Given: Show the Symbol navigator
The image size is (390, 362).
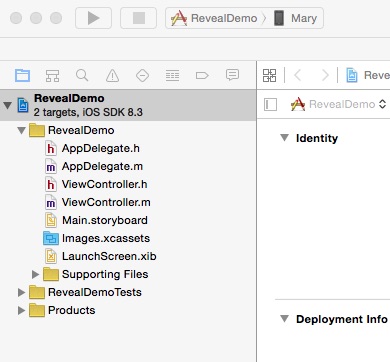Looking at the screenshot, I should pyautogui.click(x=52, y=76).
